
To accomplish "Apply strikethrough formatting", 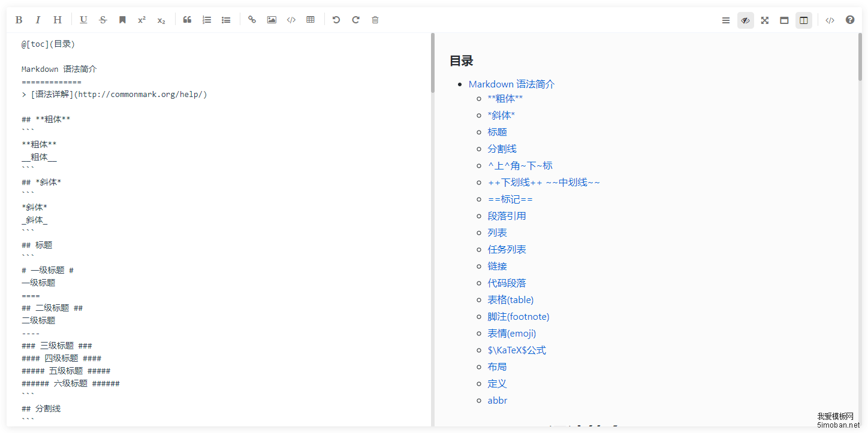I will tap(103, 20).
